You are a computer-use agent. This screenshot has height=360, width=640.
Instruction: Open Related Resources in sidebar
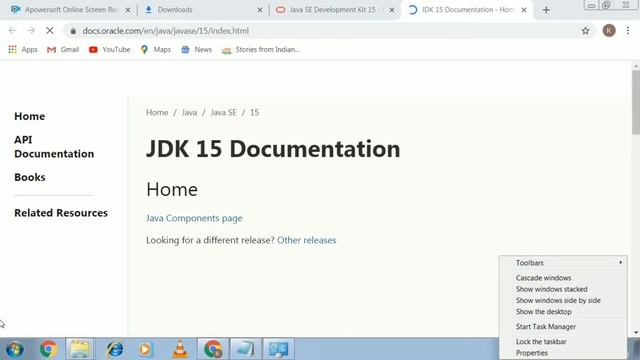61,213
